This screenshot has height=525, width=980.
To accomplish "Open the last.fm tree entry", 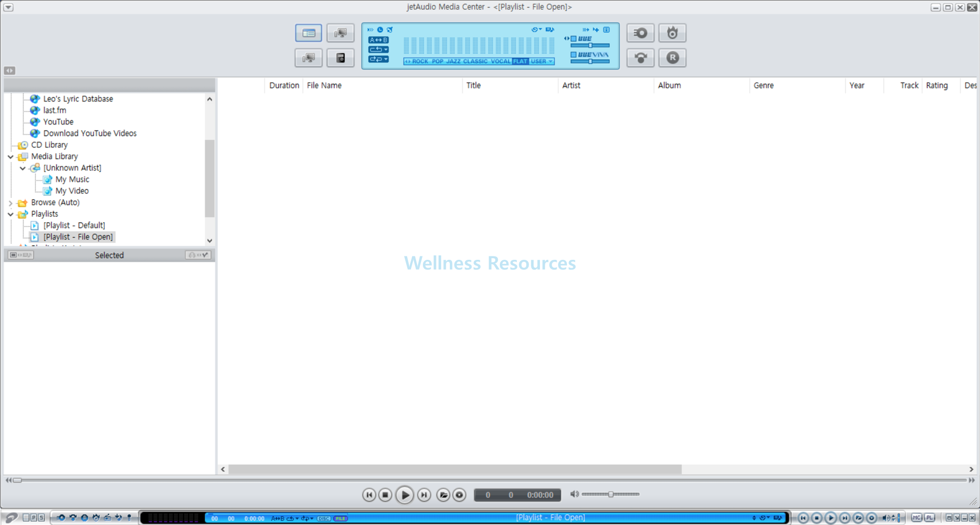I will [x=54, y=110].
